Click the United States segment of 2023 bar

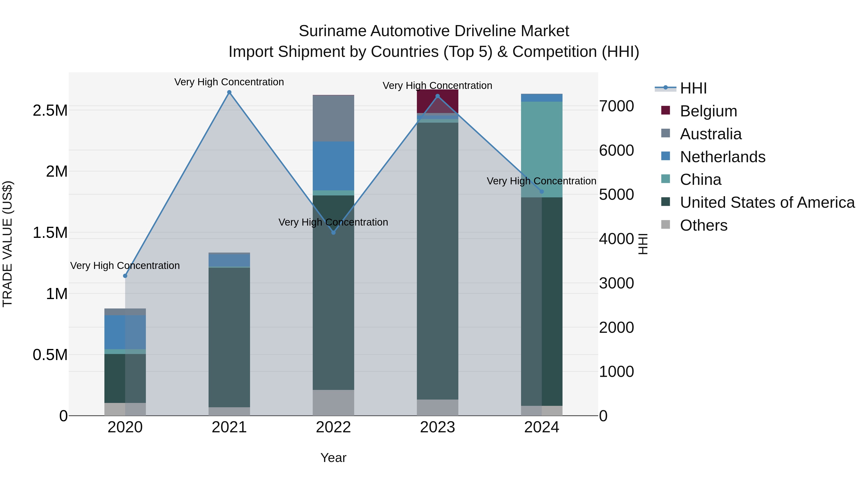(437, 261)
